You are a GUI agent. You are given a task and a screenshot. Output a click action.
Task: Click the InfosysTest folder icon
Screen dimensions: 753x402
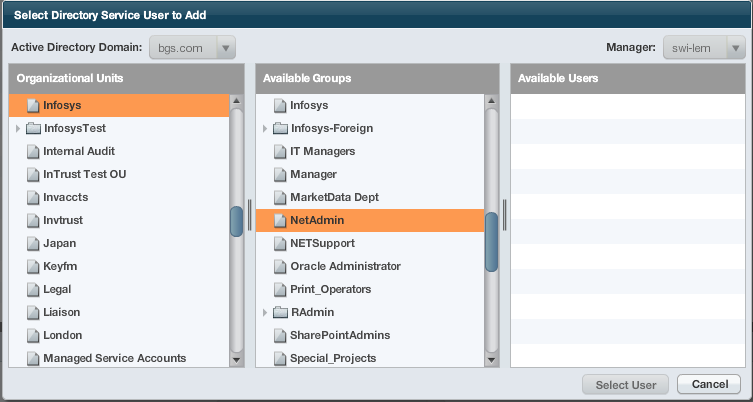[x=33, y=129]
